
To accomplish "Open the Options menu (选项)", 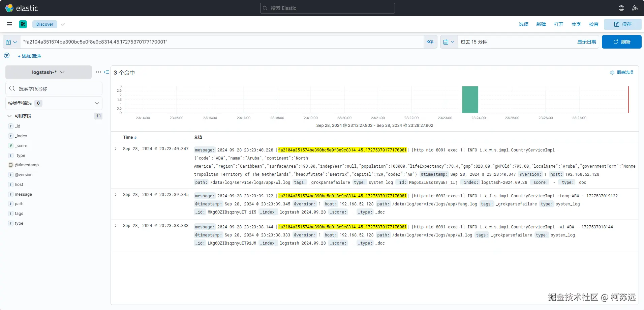I will pos(524,24).
